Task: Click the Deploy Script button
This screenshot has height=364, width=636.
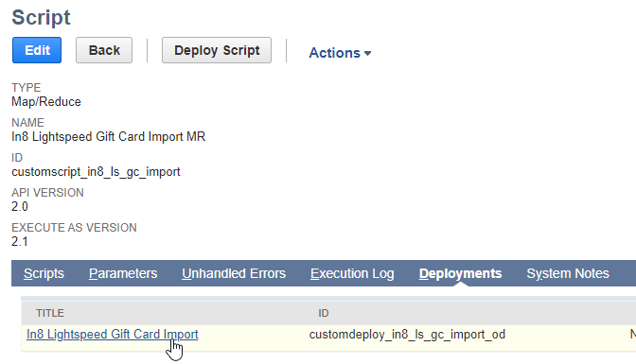Action: [x=217, y=50]
